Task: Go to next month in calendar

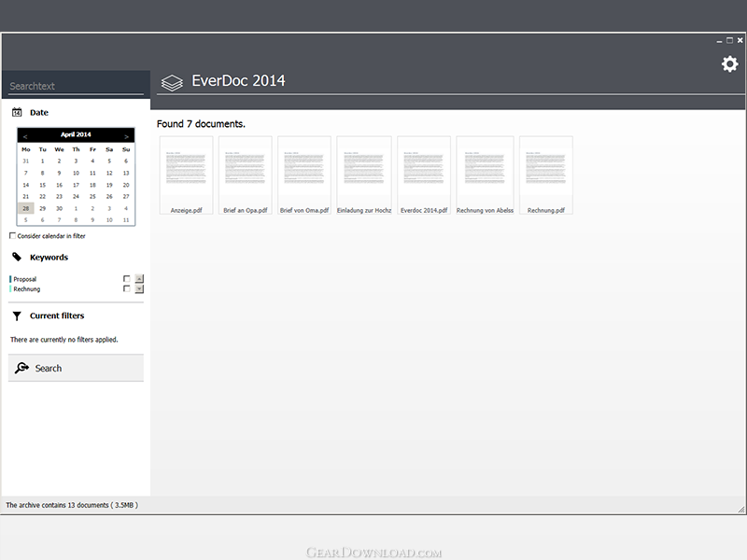Action: tap(126, 135)
